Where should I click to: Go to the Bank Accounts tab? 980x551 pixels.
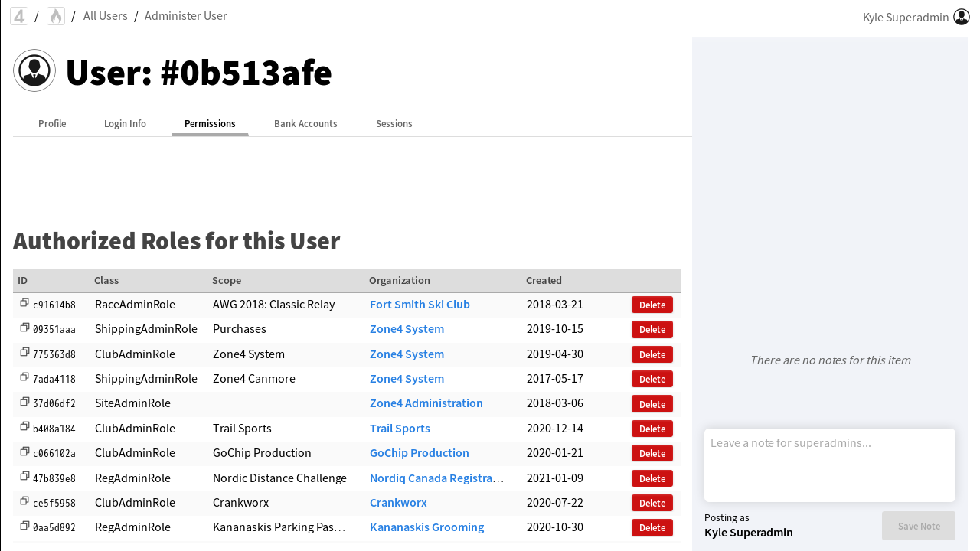305,123
